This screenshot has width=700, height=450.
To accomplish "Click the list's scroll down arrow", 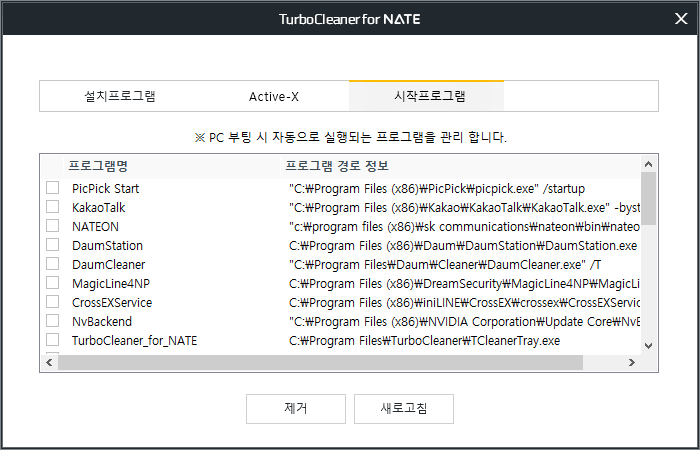I will click(649, 346).
